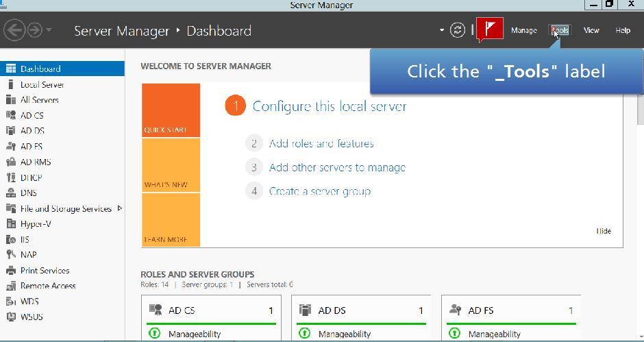Click the AD DS sidebar icon
The height and width of the screenshot is (342, 644).
click(x=11, y=131)
